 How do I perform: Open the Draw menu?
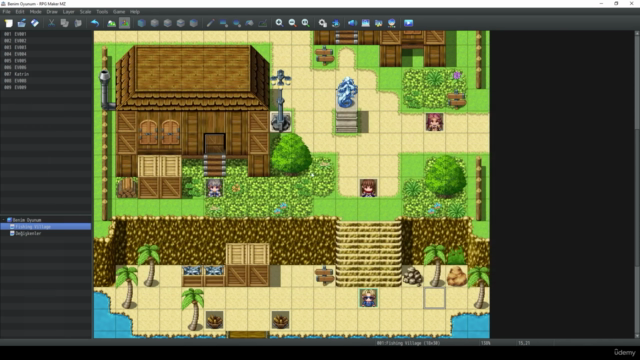[x=52, y=12]
